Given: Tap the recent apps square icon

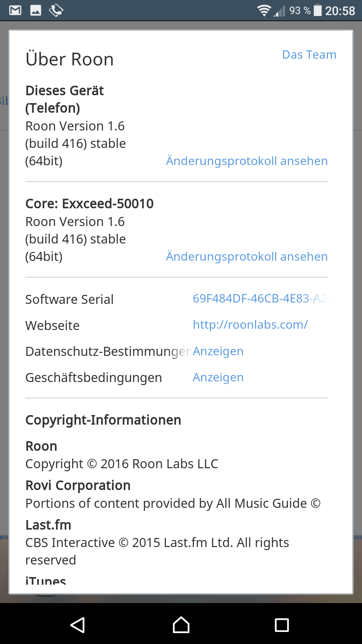Looking at the screenshot, I should pos(282,625).
